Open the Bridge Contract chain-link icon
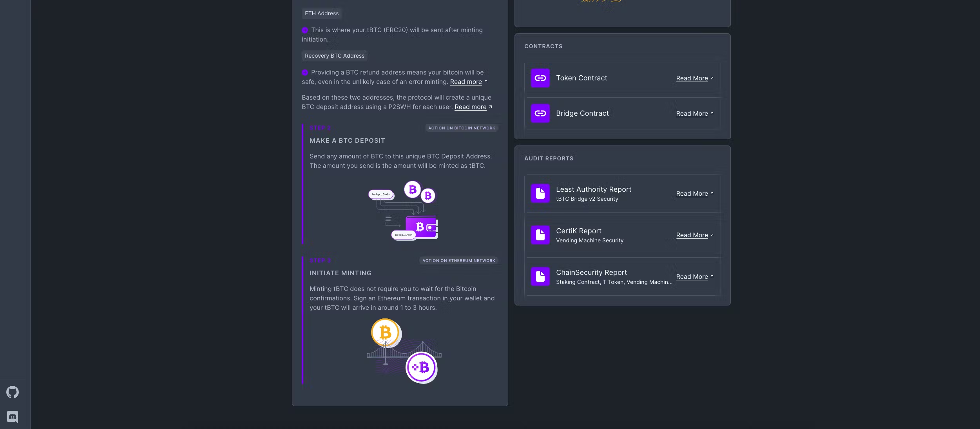The height and width of the screenshot is (429, 980). pyautogui.click(x=540, y=113)
